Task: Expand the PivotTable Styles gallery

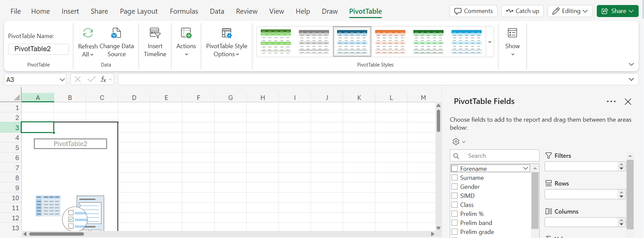Action: (x=490, y=42)
